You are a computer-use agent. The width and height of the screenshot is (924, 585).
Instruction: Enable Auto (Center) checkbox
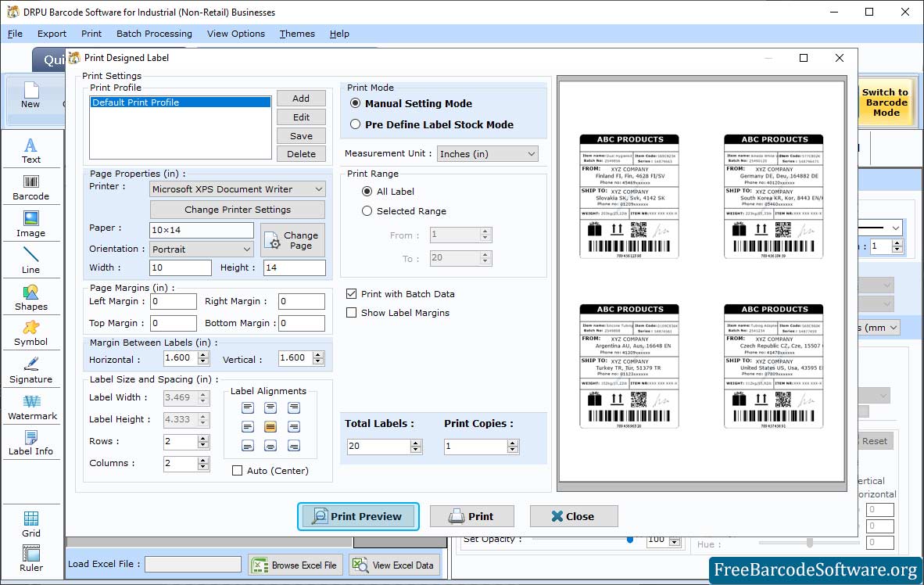point(237,471)
